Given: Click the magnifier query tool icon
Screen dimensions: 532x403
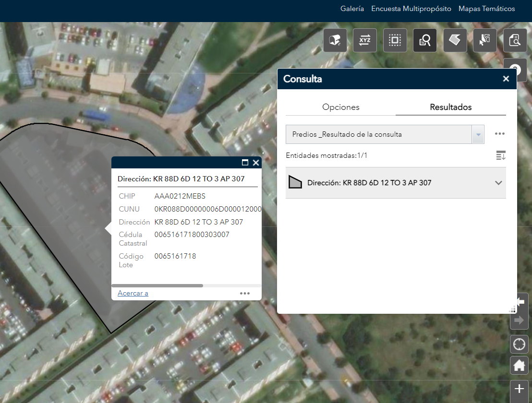Looking at the screenshot, I should (x=425, y=40).
